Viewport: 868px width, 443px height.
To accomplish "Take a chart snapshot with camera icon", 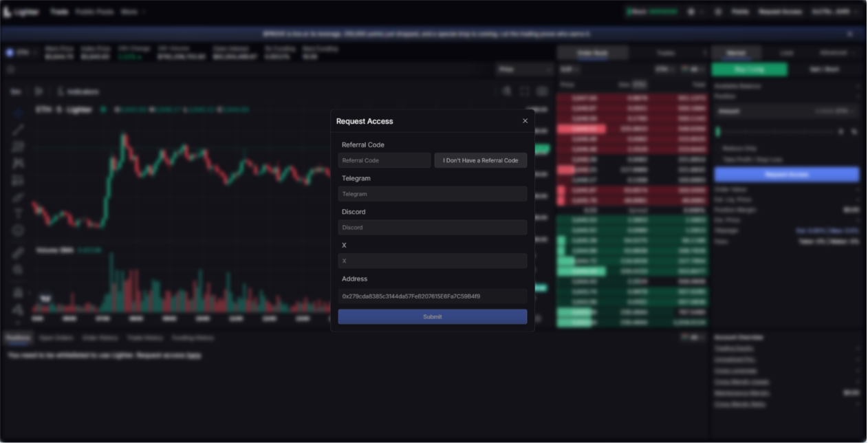I will (542, 91).
